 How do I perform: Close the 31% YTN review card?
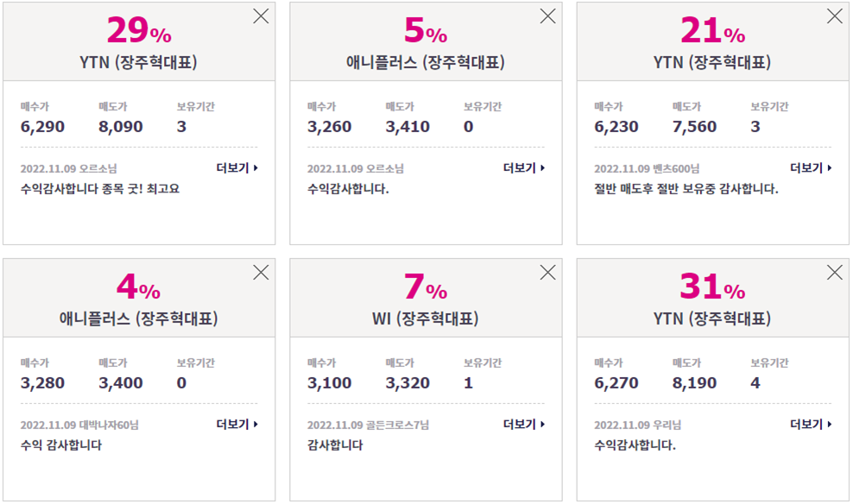tap(835, 273)
